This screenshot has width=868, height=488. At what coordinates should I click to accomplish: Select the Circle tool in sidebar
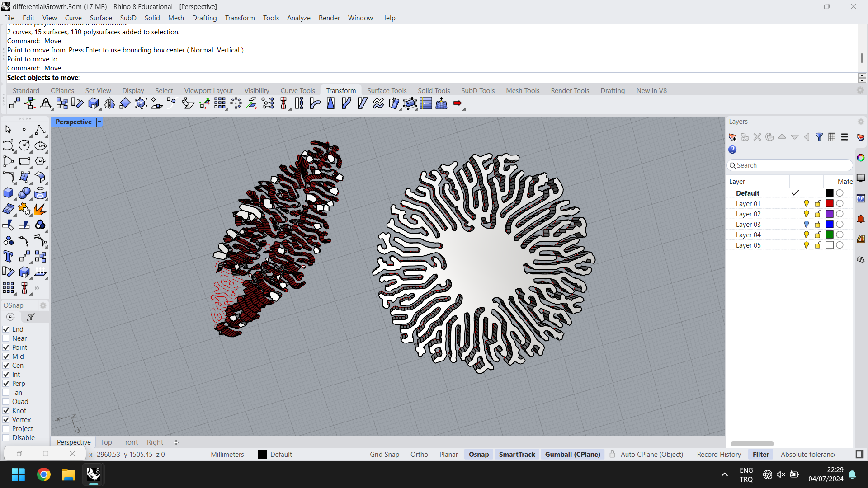coord(24,145)
